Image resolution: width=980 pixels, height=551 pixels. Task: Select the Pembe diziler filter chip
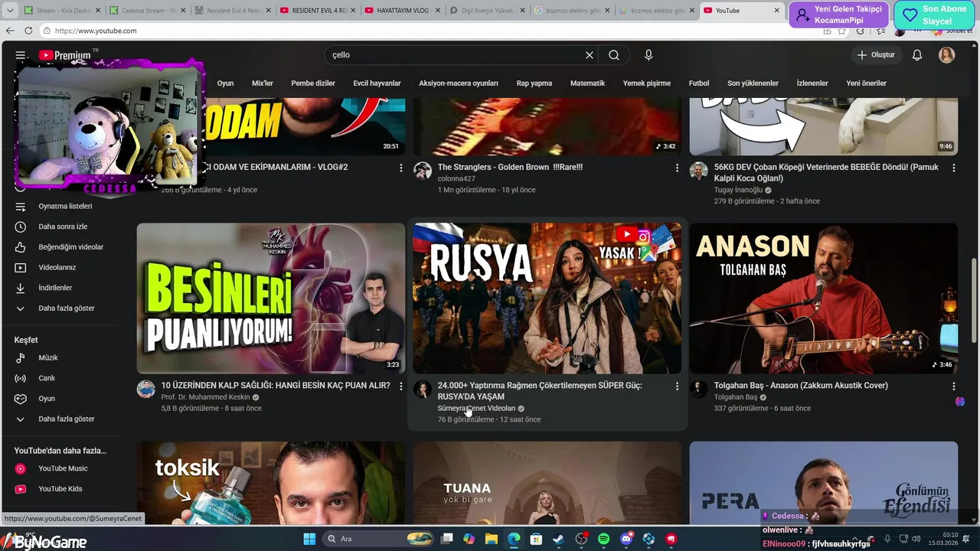[313, 83]
